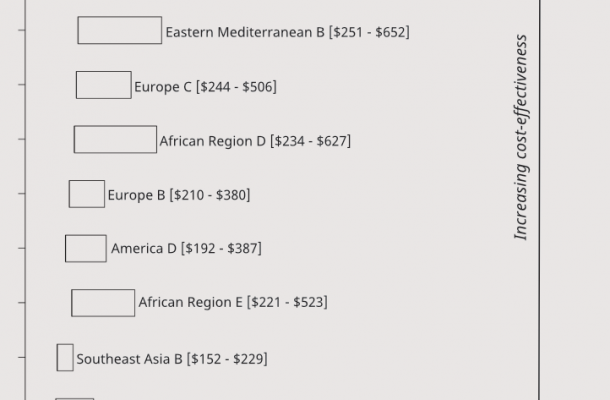Click label African Region E [$221 - $523]

pyautogui.click(x=233, y=302)
